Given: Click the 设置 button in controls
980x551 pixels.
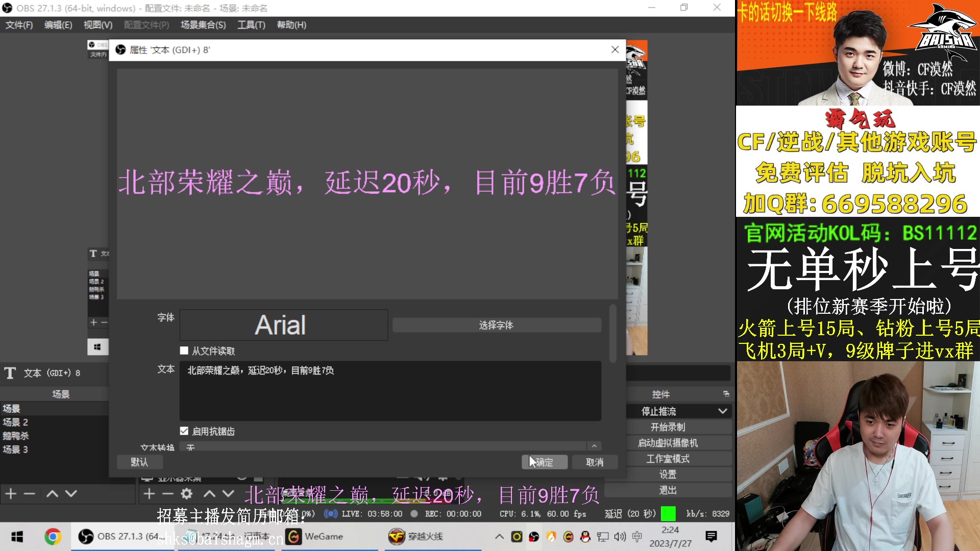Looking at the screenshot, I should coord(668,474).
